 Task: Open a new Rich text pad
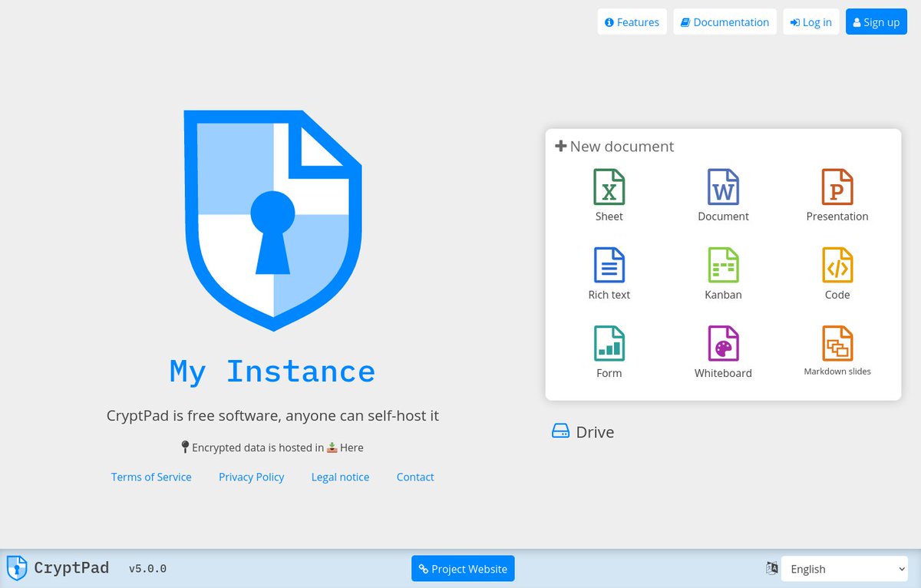point(609,274)
